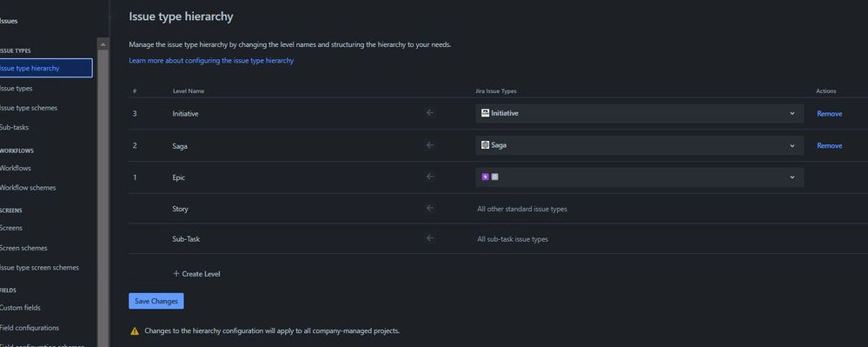Click the Initiative level name field
Screen dimensions: 868x347
pos(185,113)
